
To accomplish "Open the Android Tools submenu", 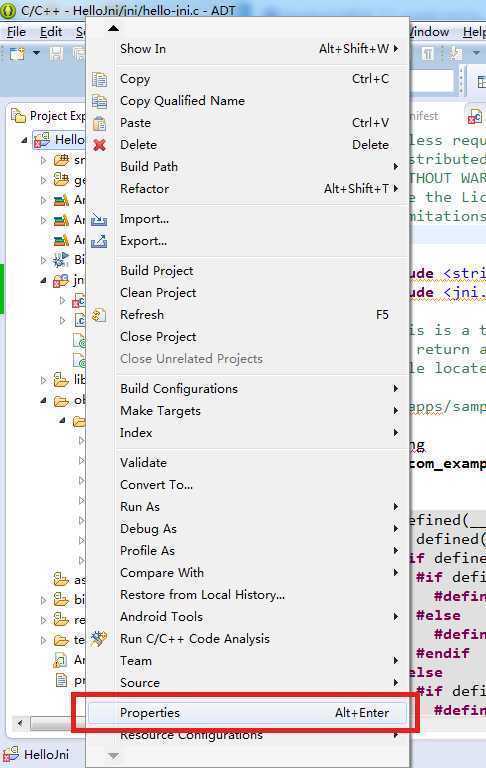I will [248, 617].
